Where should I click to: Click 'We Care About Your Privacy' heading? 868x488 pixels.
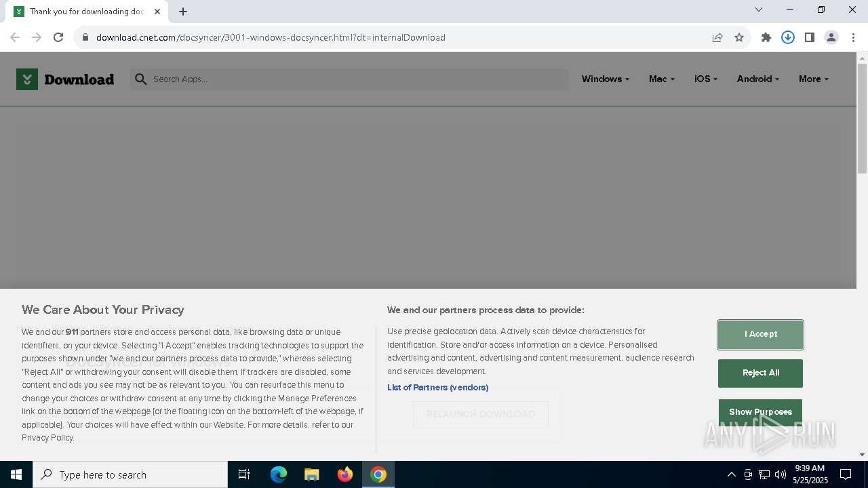click(x=103, y=310)
